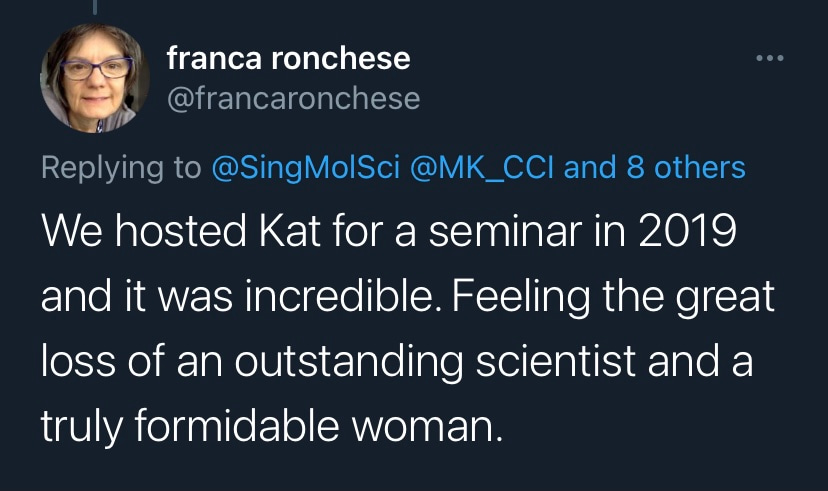Click the "Replying to" label text
This screenshot has height=491, width=828.
pyautogui.click(x=121, y=167)
